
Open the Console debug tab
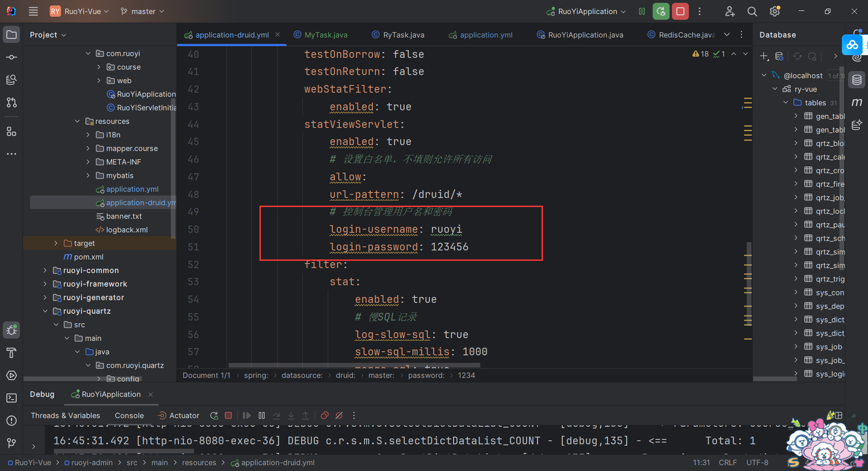click(x=129, y=415)
